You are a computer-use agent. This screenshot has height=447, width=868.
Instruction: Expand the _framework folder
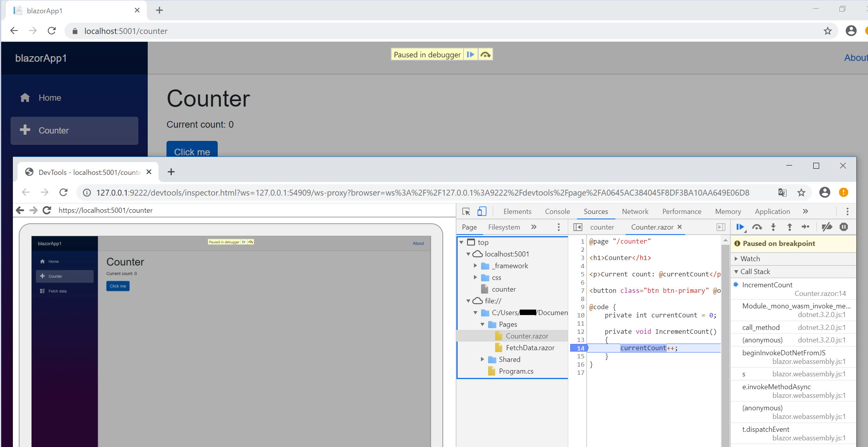pyautogui.click(x=475, y=265)
